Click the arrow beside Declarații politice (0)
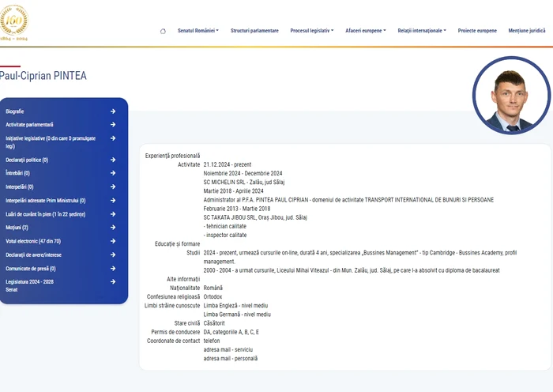This screenshot has height=392, width=553. click(113, 160)
